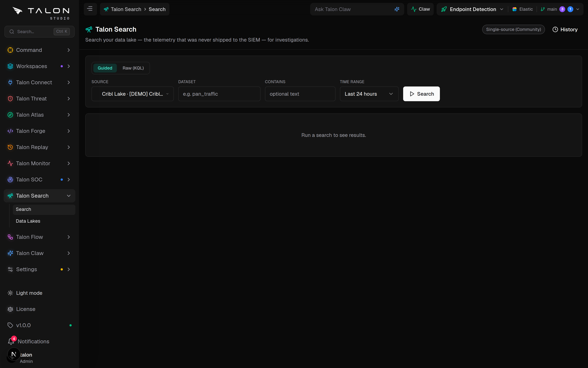Screen dimensions: 588x368
Task: Expand the main branch selector chevron
Action: tap(578, 9)
